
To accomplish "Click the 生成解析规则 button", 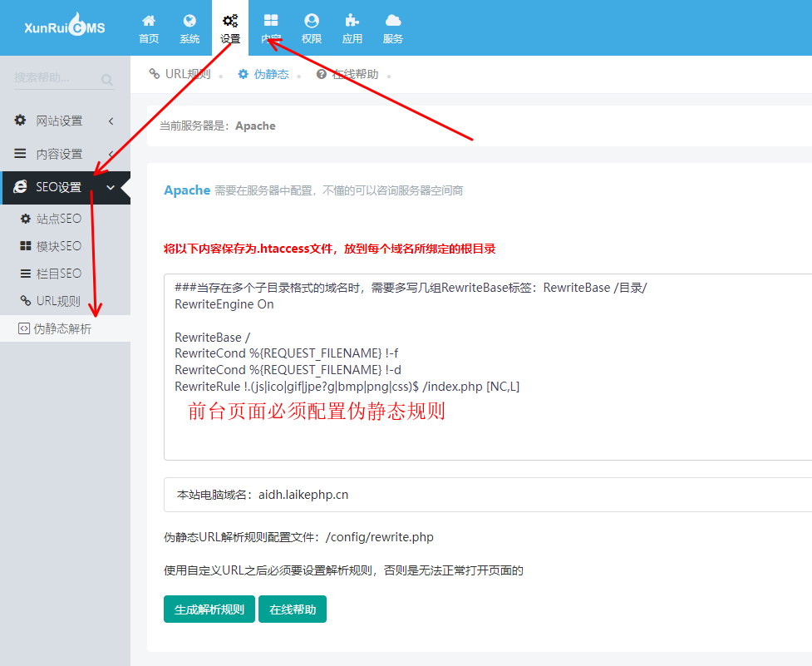I will pyautogui.click(x=209, y=609).
